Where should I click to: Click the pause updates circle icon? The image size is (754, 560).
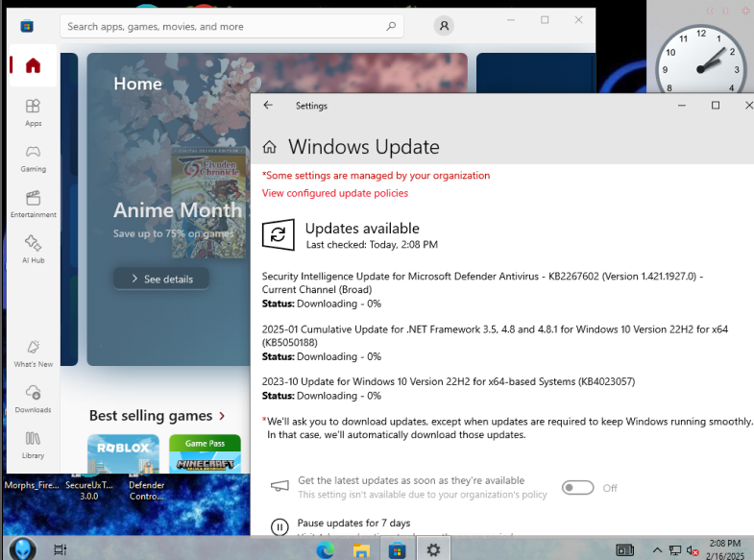[280, 526]
